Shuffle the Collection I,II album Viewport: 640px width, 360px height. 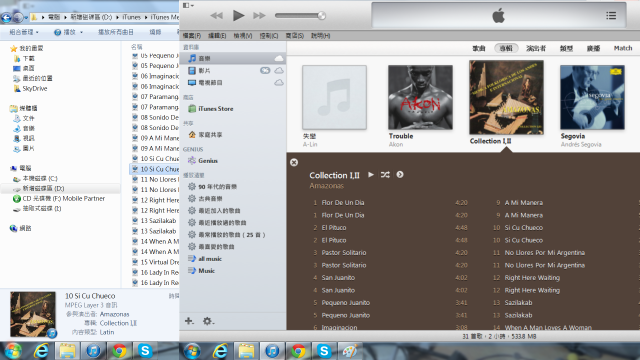tap(385, 175)
